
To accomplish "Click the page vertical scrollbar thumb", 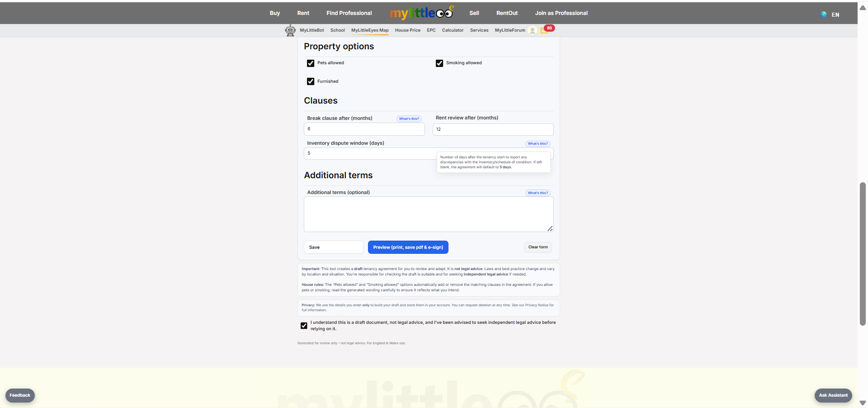I will click(863, 253).
